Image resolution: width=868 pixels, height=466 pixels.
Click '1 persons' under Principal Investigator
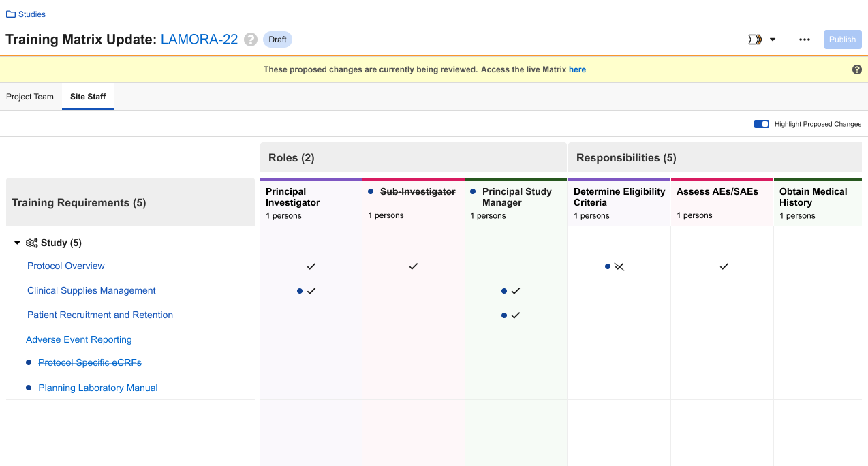[283, 216]
